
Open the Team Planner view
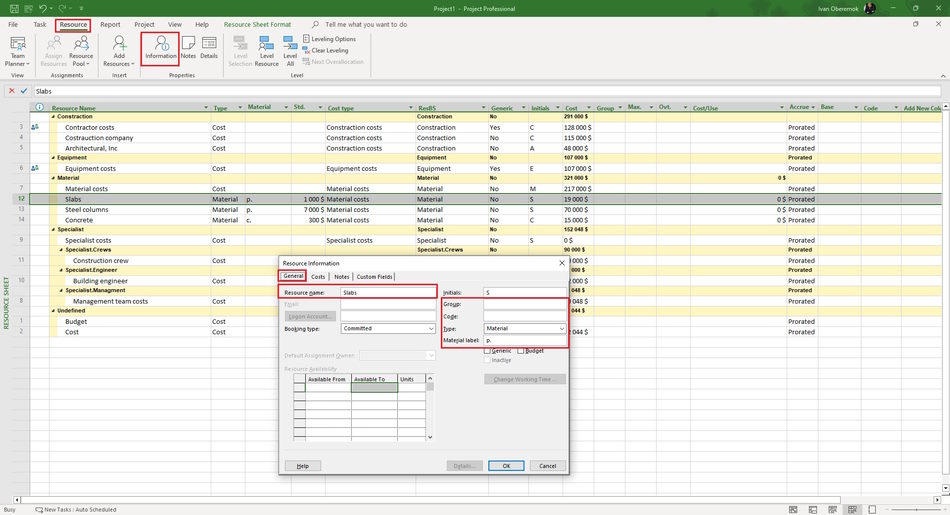[x=18, y=52]
